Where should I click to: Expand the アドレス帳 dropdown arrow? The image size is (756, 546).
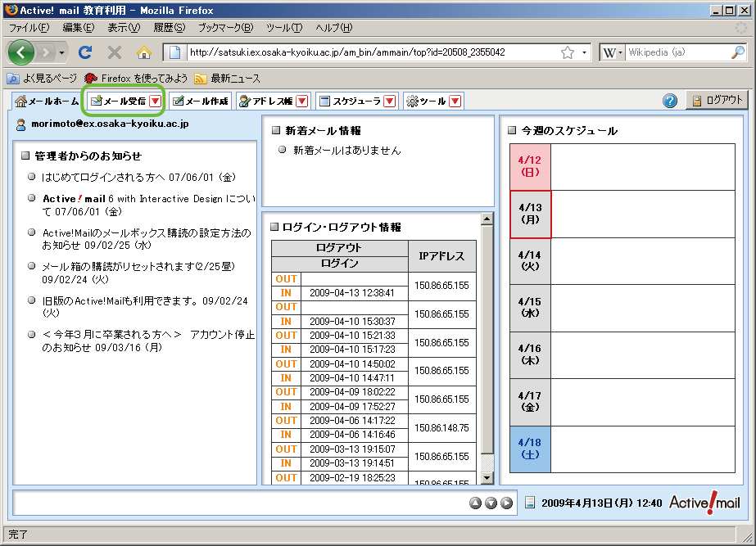[301, 102]
